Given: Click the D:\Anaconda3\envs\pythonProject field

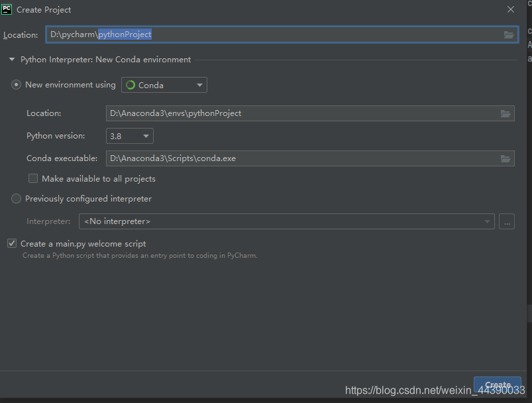Looking at the screenshot, I should (x=310, y=113).
